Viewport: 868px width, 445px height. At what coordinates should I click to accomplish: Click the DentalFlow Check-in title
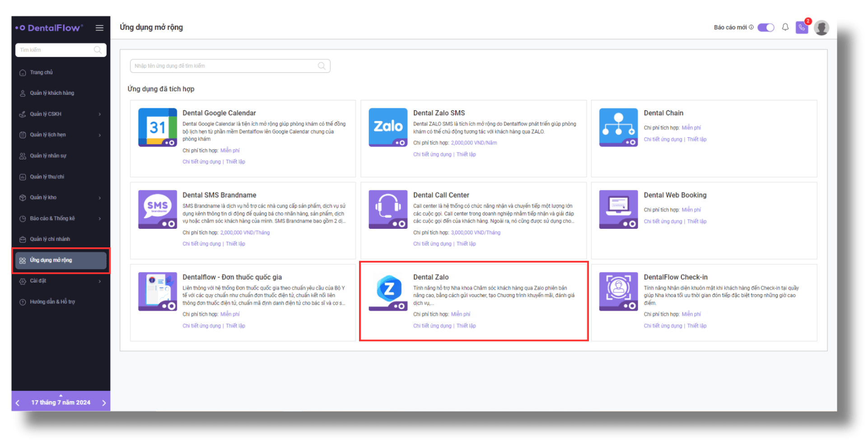[675, 277]
